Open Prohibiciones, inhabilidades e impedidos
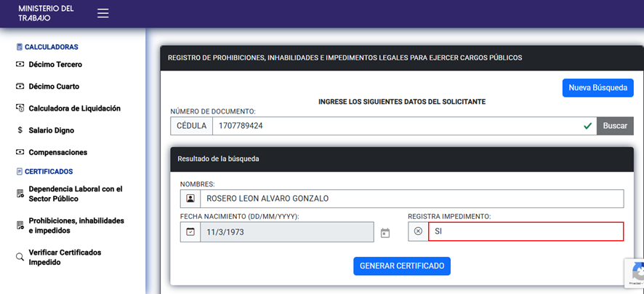 [76, 226]
